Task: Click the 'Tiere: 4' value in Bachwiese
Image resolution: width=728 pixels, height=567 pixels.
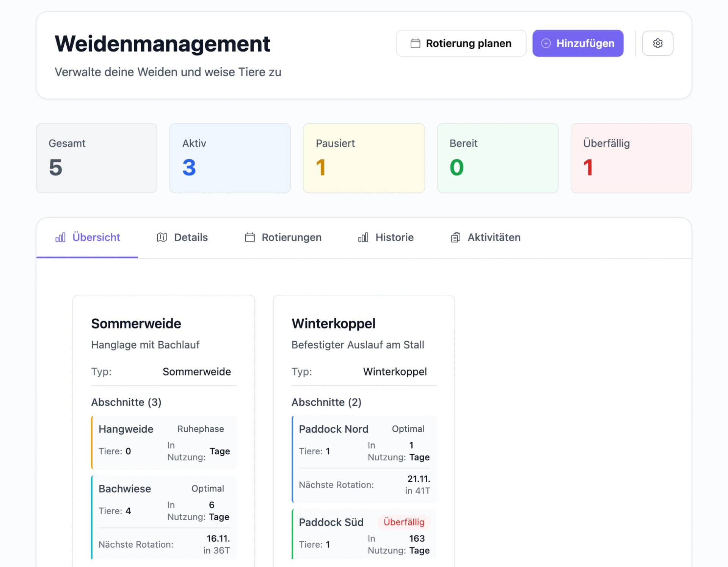Action: 115,511
